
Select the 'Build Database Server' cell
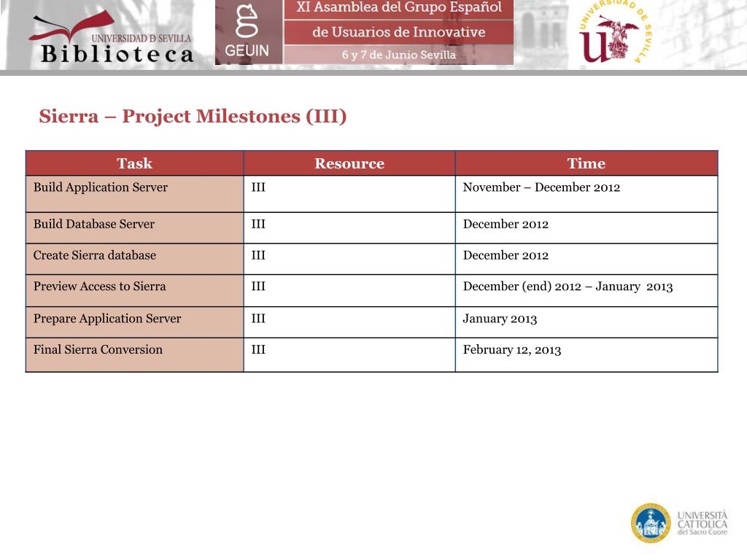pyautogui.click(x=135, y=228)
